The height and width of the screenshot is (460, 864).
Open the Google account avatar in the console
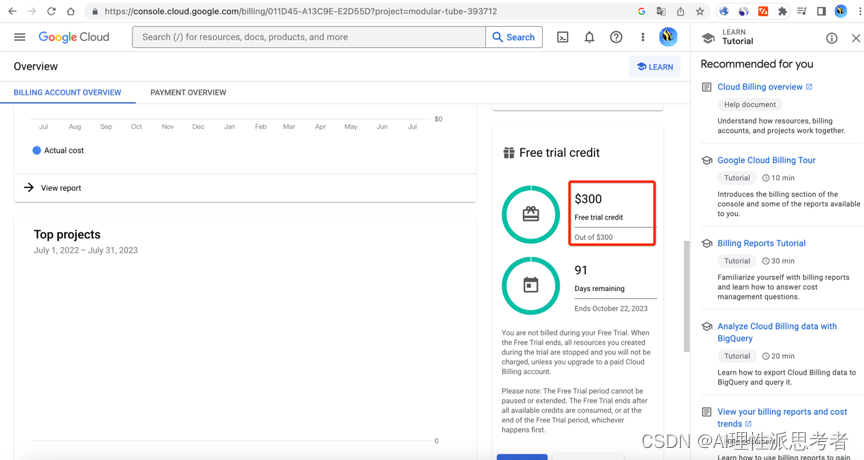click(x=668, y=37)
